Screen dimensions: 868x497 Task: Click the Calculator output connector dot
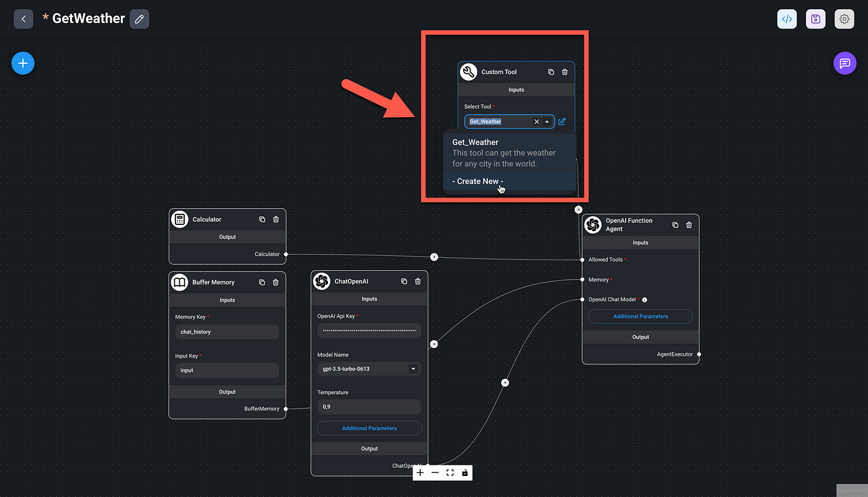click(x=286, y=254)
